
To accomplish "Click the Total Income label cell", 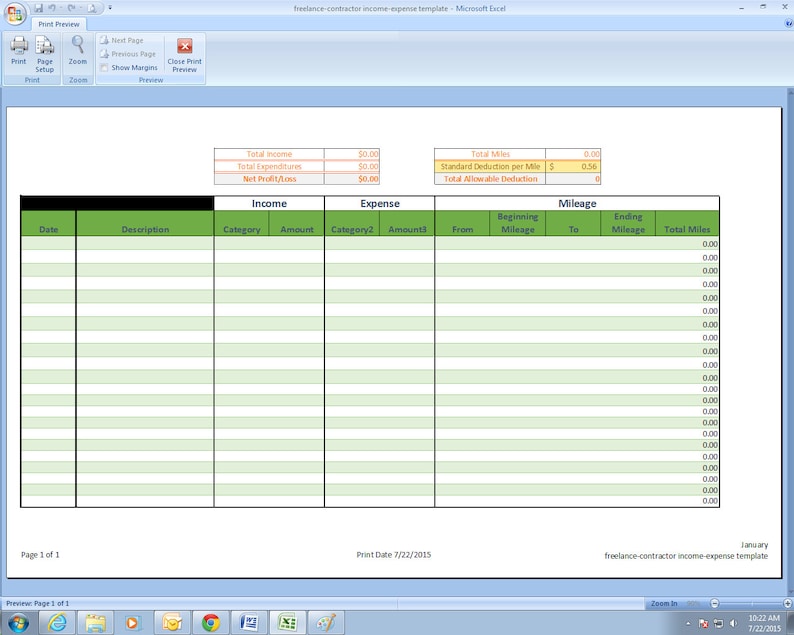I will (x=269, y=154).
